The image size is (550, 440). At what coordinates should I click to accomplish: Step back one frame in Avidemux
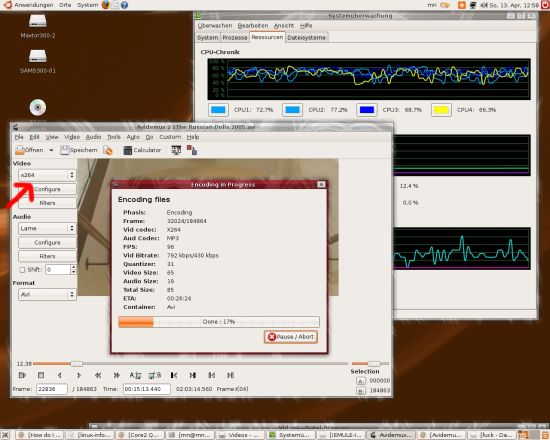(60, 375)
